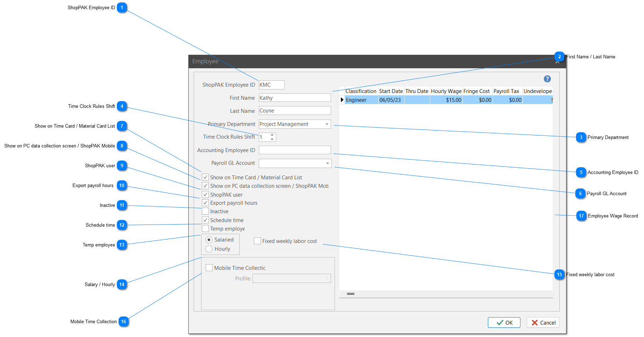This screenshot has height=337, width=644.
Task: Click the Hourly Wage column header
Action: [x=446, y=91]
